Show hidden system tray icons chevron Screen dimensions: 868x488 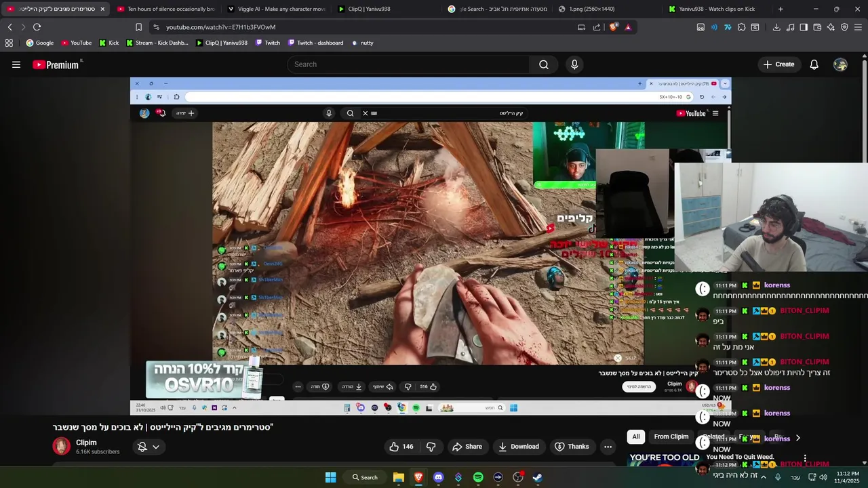(763, 477)
